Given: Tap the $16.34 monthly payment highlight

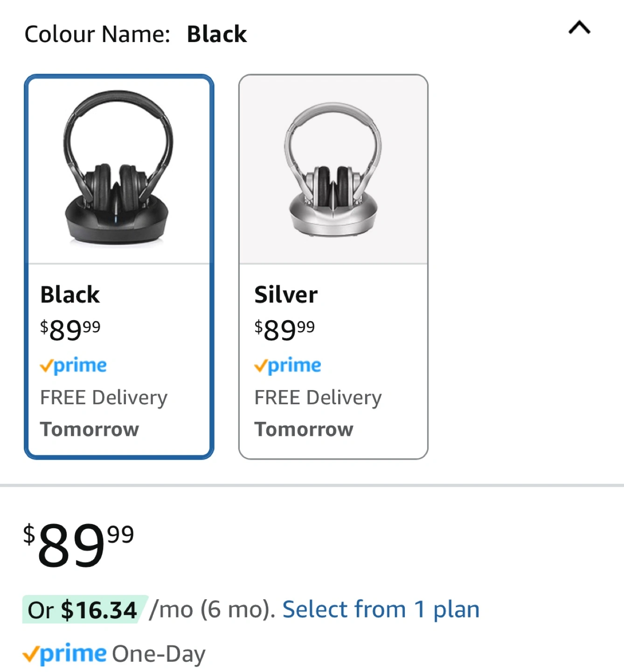Looking at the screenshot, I should click(84, 610).
